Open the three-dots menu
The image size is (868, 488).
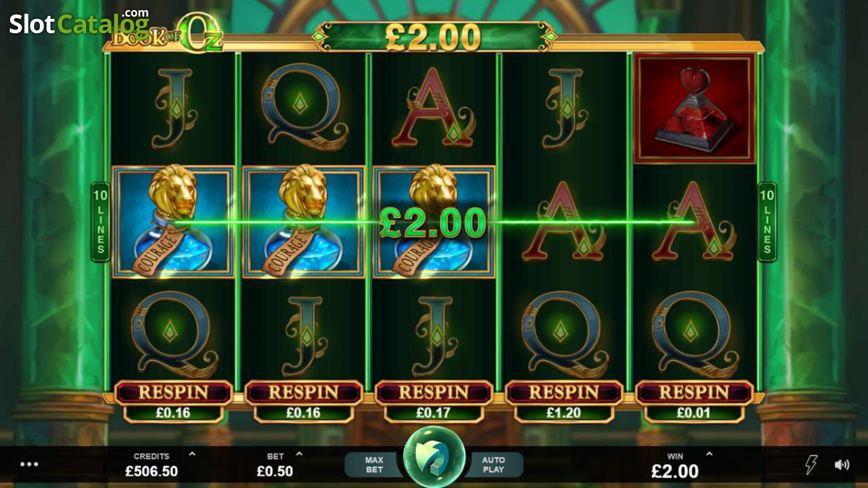[29, 464]
